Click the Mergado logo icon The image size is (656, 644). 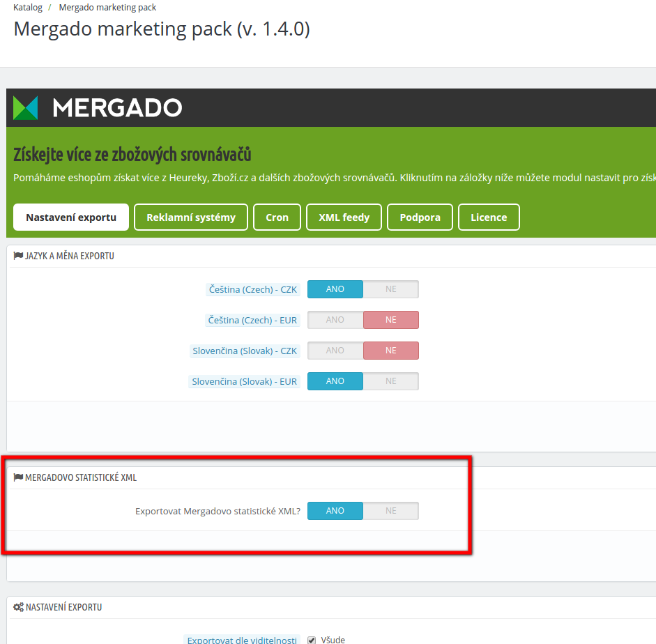(26, 108)
